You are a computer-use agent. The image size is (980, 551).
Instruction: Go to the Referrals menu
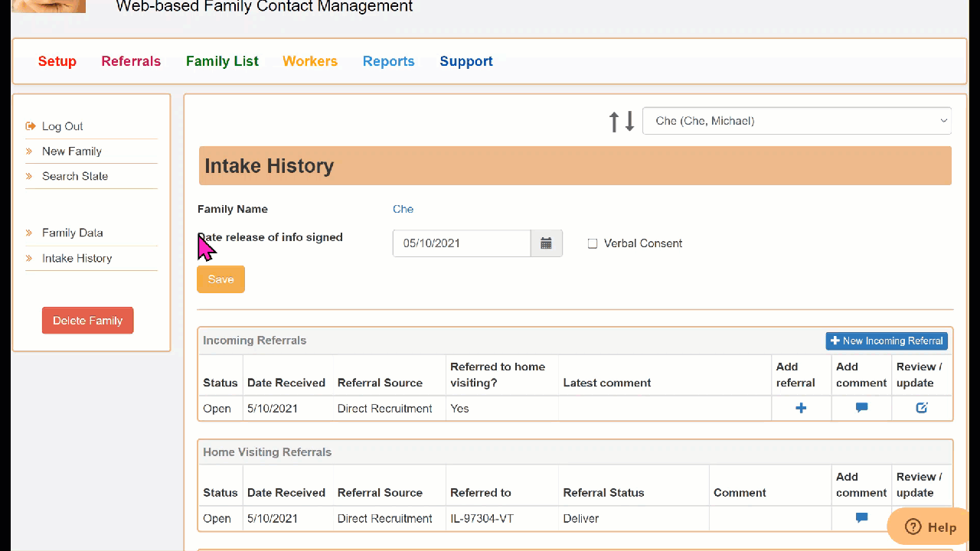tap(131, 61)
